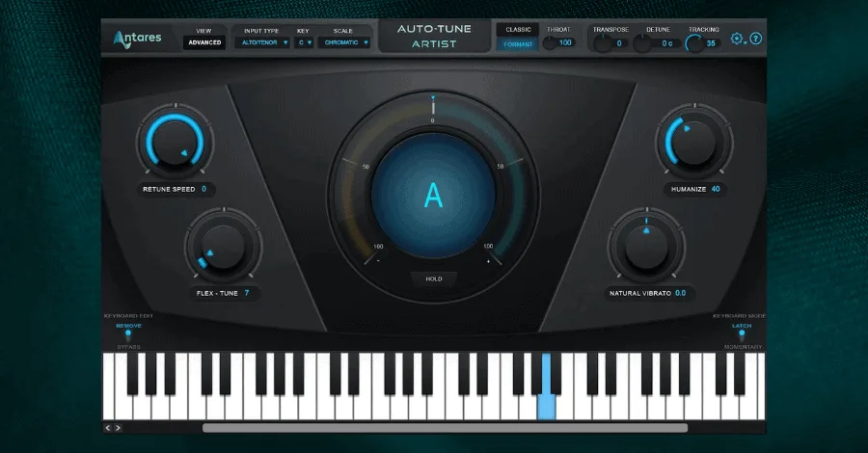Click the Natural Vibrato knob
Viewport: 868px width, 453px height.
tap(646, 247)
